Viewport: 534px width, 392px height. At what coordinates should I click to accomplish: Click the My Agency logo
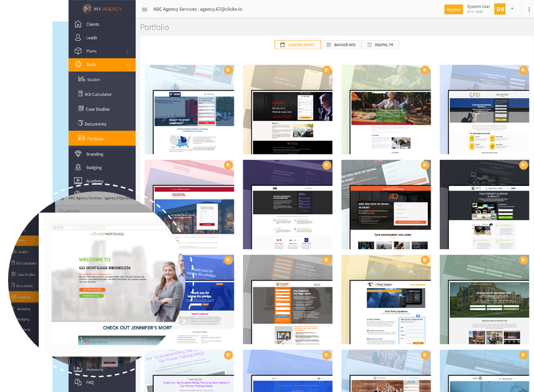click(x=102, y=9)
